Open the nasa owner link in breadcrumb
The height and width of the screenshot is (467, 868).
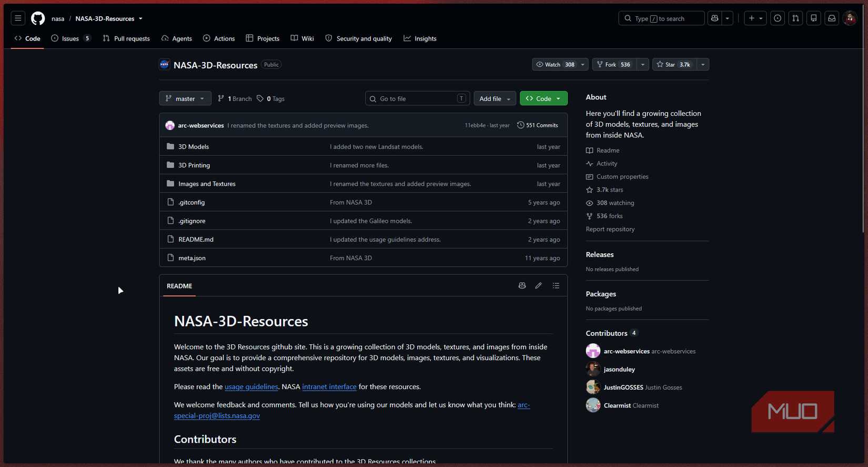pos(58,18)
